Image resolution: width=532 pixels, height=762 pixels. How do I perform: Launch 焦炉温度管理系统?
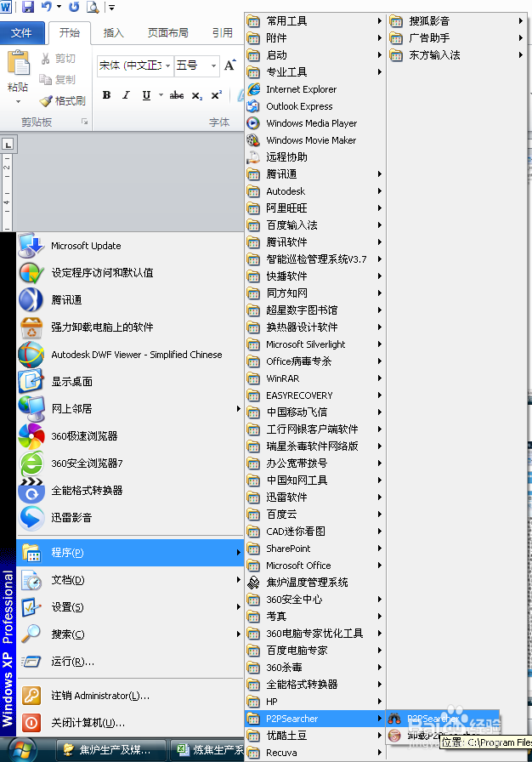315,583
